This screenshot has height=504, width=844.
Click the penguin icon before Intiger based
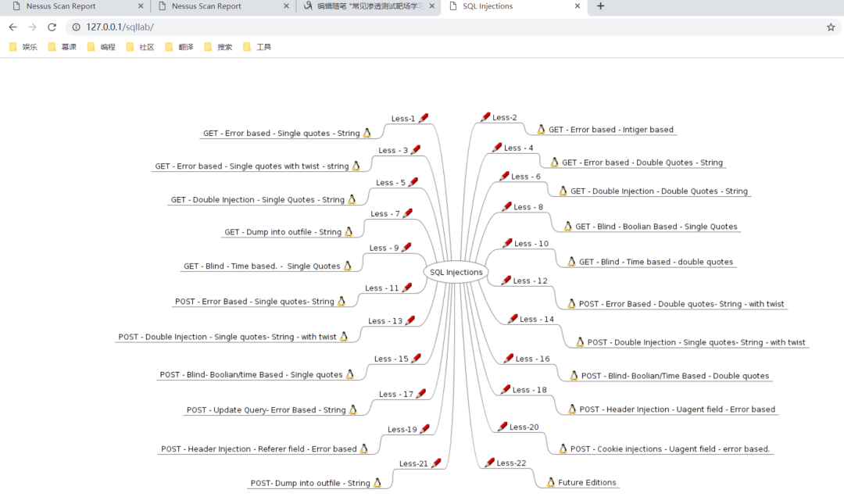click(x=541, y=129)
